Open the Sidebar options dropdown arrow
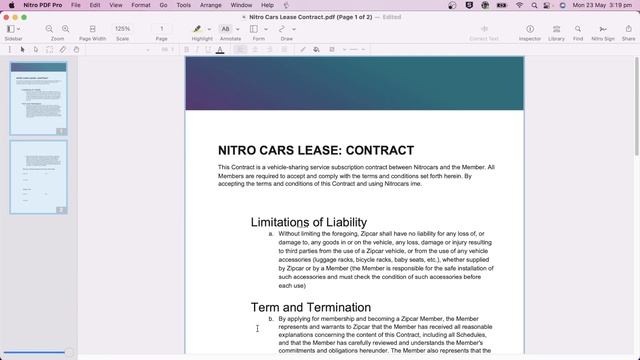 click(x=18, y=29)
